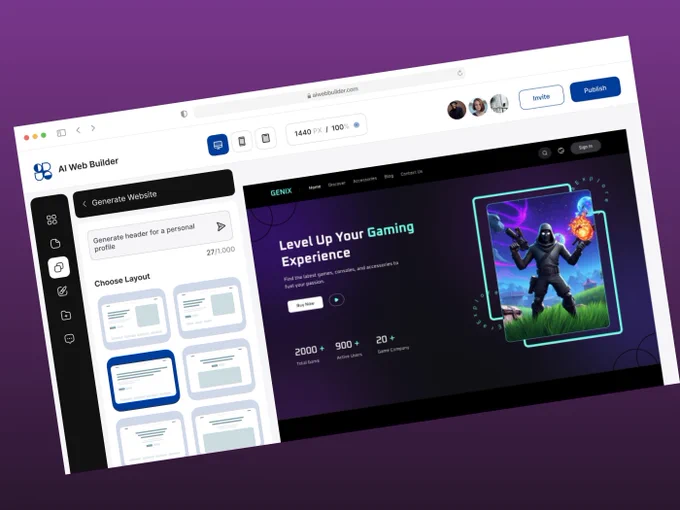Viewport: 680px width, 510px height.
Task: Choose the highlighted blue layout thumbnail
Action: [143, 380]
